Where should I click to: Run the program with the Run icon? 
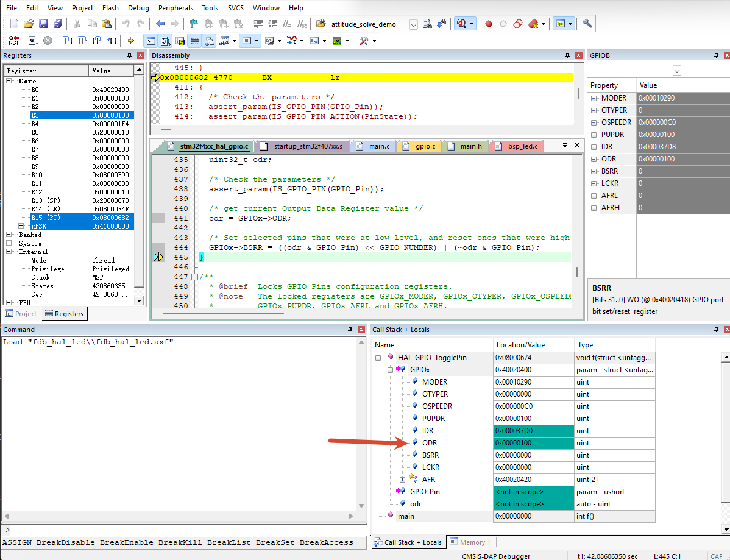pos(33,41)
